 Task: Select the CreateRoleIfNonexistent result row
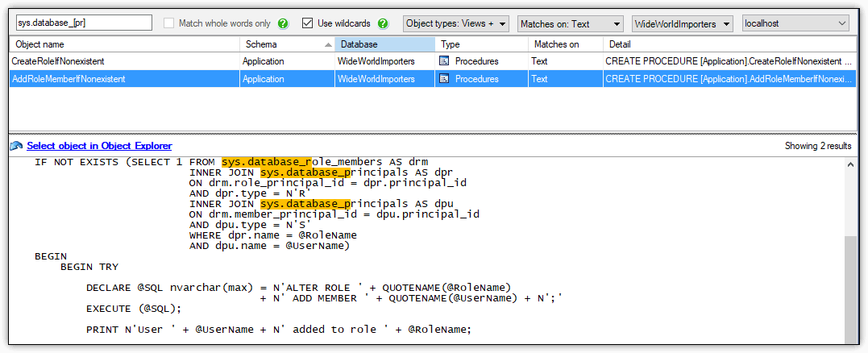(121, 61)
